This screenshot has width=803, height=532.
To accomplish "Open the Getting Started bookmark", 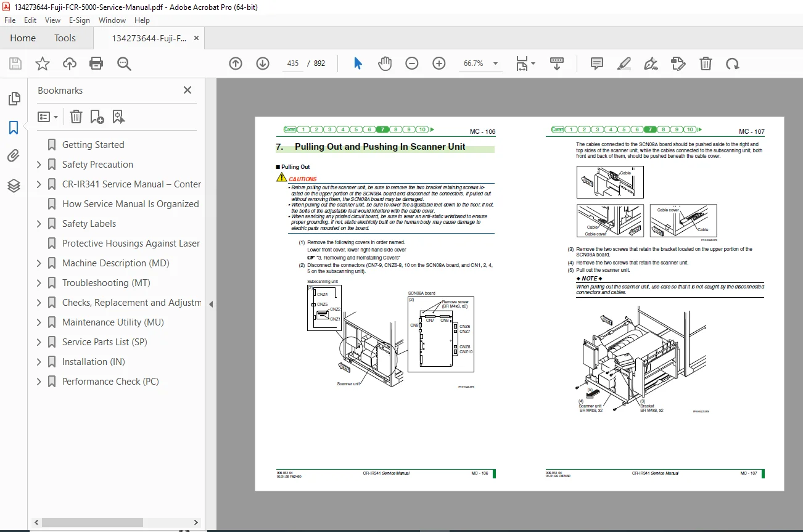I will [93, 145].
